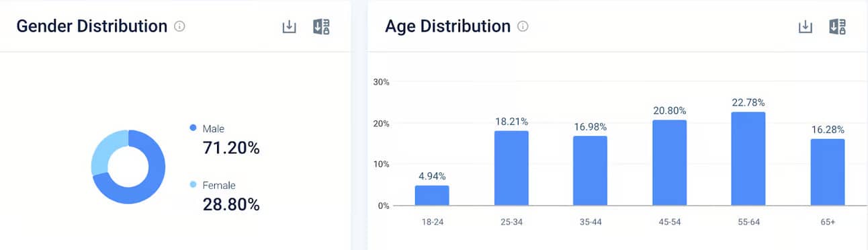The height and width of the screenshot is (250, 868).
Task: Click the 71.20% male percentage value
Action: tap(231, 148)
